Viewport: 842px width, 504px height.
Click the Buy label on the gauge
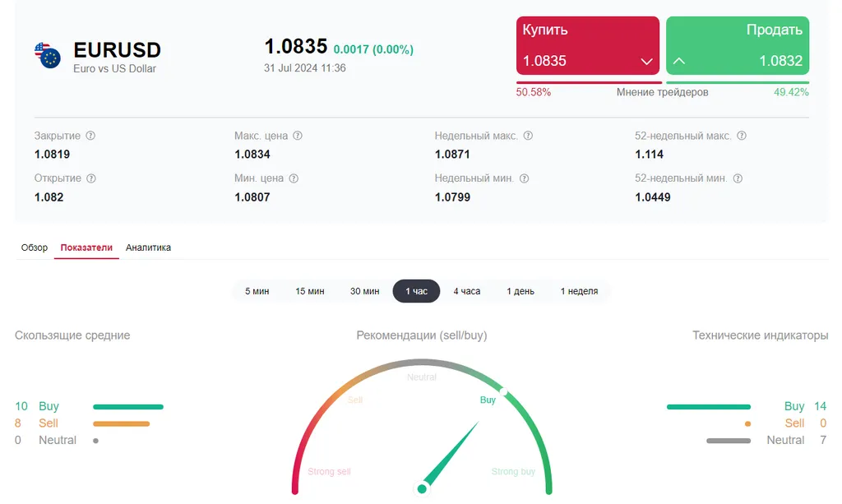coord(488,400)
